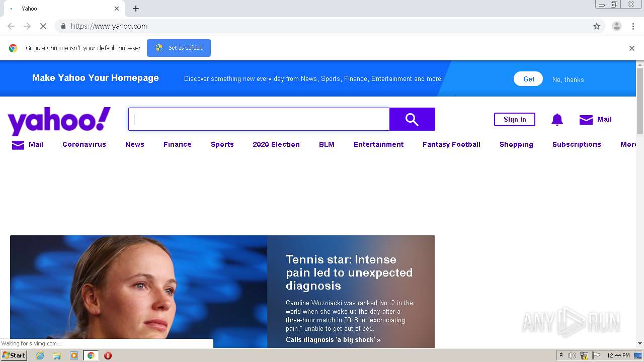Open the BLM section
Screen dimensions: 644x362
click(327, 144)
